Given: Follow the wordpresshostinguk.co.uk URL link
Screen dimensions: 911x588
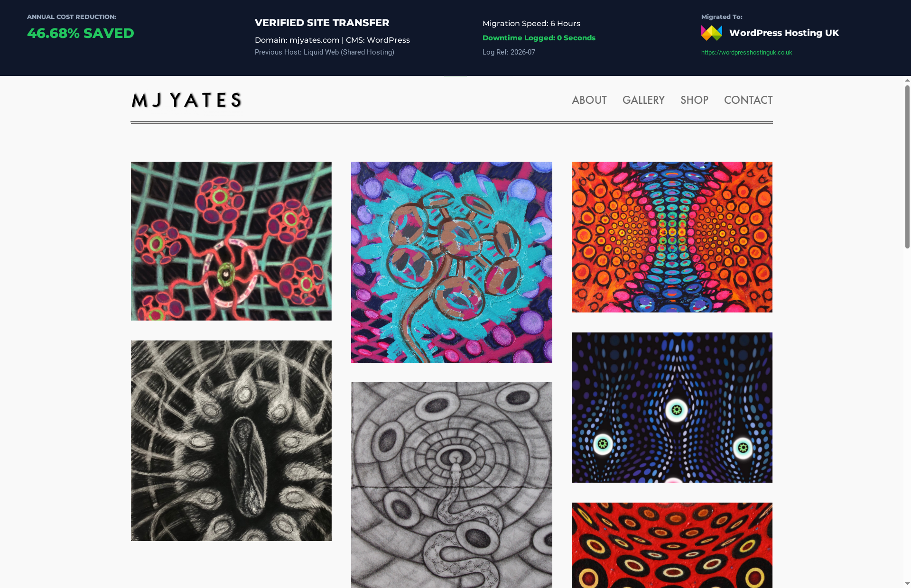Looking at the screenshot, I should click(x=746, y=53).
